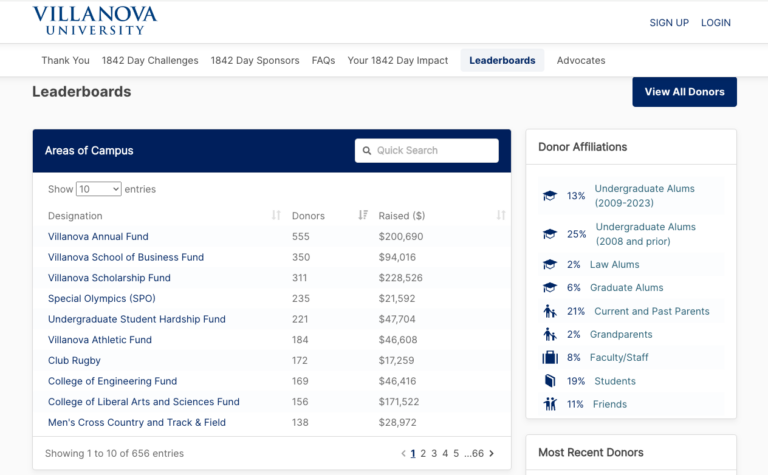Open Villanova Athletic Fund link
The image size is (768, 475).
click(x=100, y=339)
